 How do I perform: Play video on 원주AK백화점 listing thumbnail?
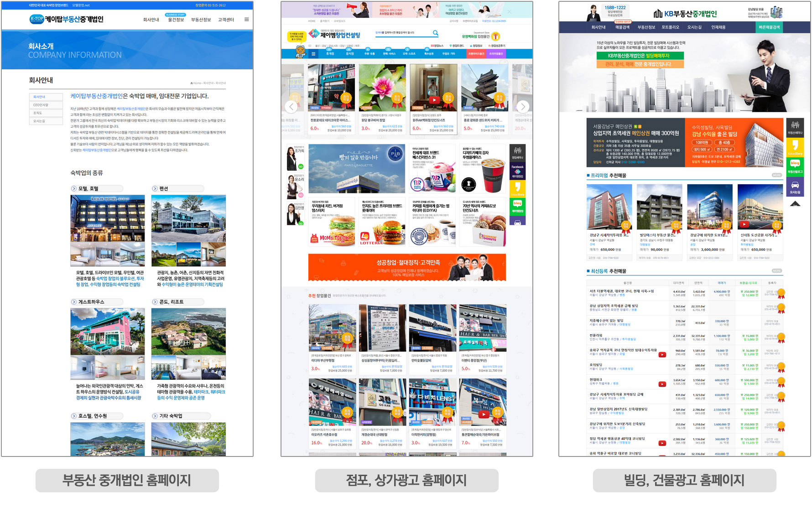(x=434, y=100)
